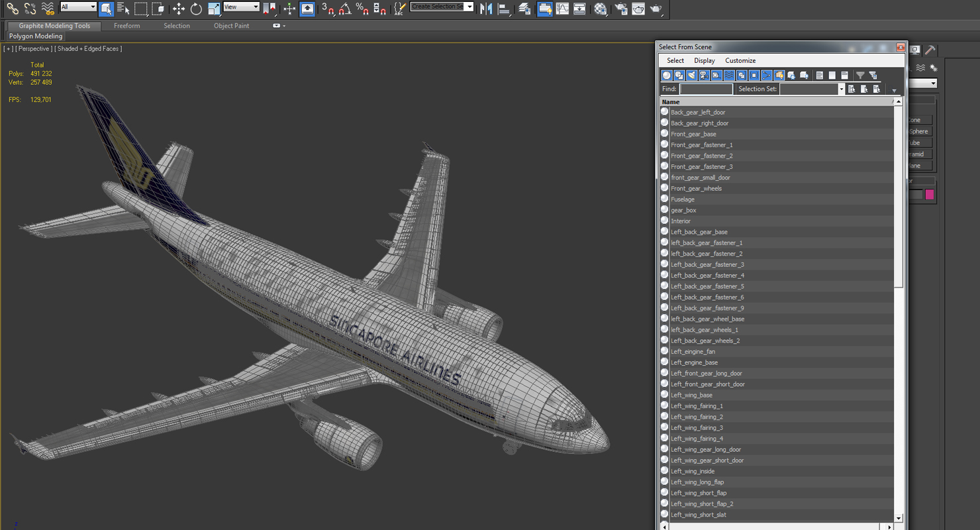The height and width of the screenshot is (530, 980).
Task: Click the Unlink Selection icon
Action: coord(30,9)
